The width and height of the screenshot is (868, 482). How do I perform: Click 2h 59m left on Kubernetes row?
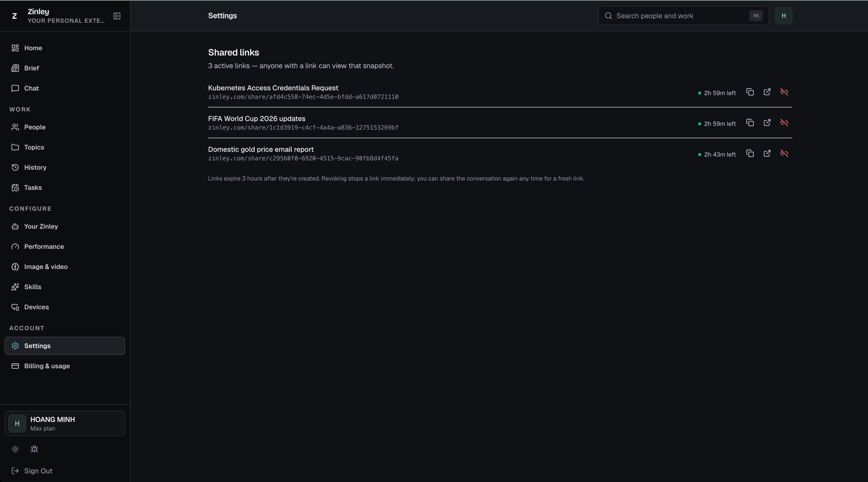pos(717,93)
